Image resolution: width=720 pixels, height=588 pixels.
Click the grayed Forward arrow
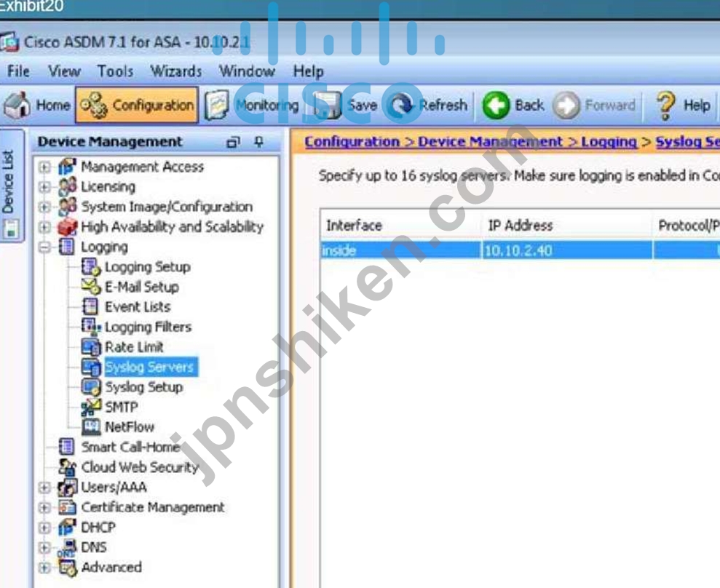click(x=566, y=105)
